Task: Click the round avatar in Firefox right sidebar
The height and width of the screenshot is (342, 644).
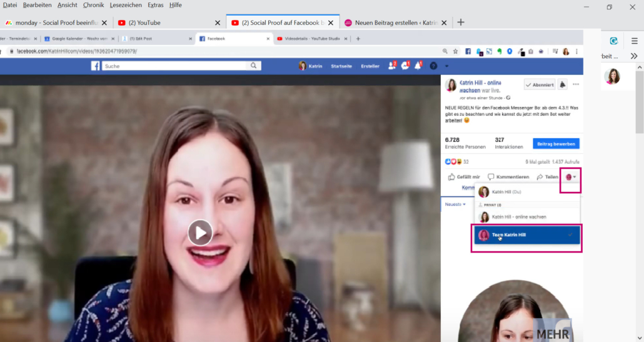Action: click(612, 76)
